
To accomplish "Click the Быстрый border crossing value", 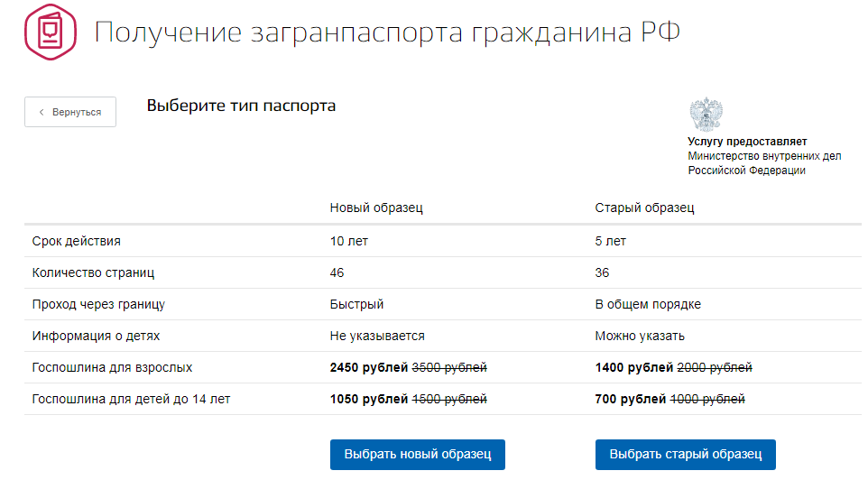I will 356,304.
